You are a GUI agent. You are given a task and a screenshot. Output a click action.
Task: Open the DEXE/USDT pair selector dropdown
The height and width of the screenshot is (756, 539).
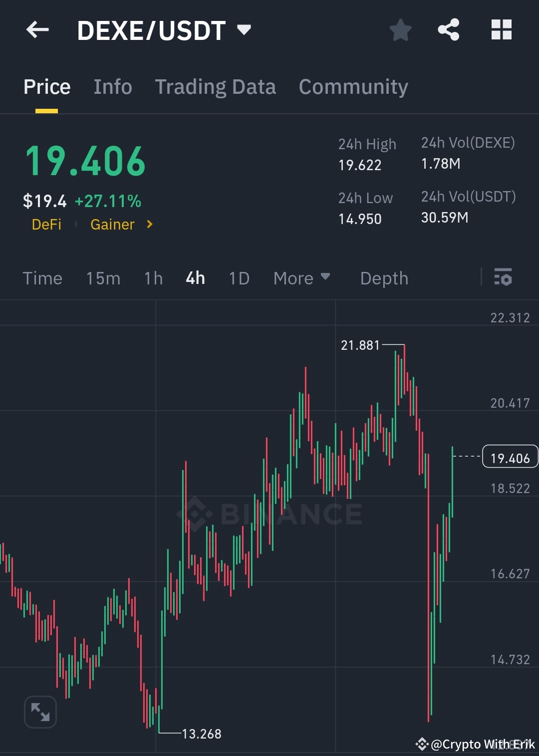(244, 30)
